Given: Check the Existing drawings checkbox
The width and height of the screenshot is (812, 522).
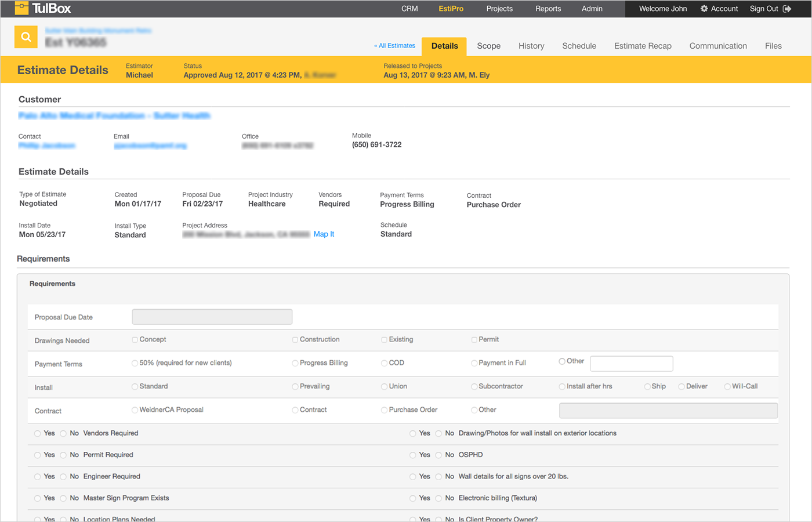Looking at the screenshot, I should [384, 340].
